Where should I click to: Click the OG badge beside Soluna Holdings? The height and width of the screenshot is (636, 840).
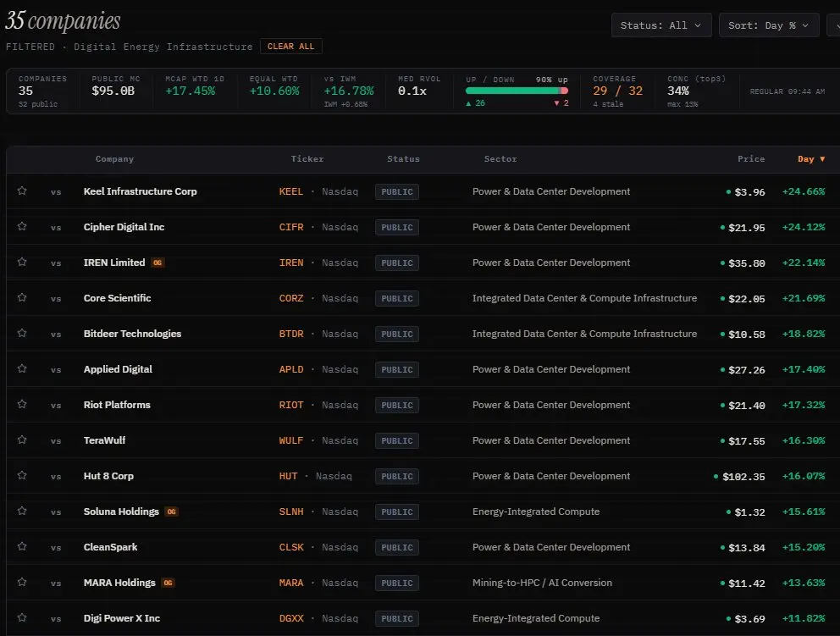coord(171,512)
